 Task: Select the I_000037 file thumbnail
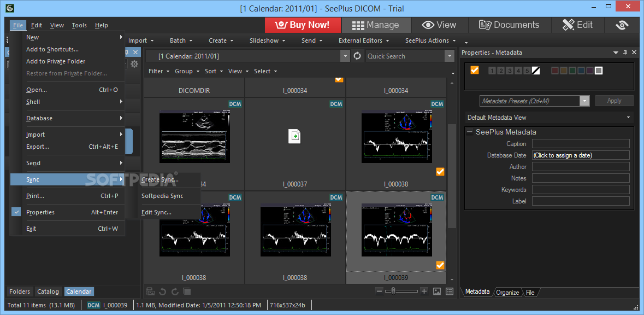click(x=295, y=144)
